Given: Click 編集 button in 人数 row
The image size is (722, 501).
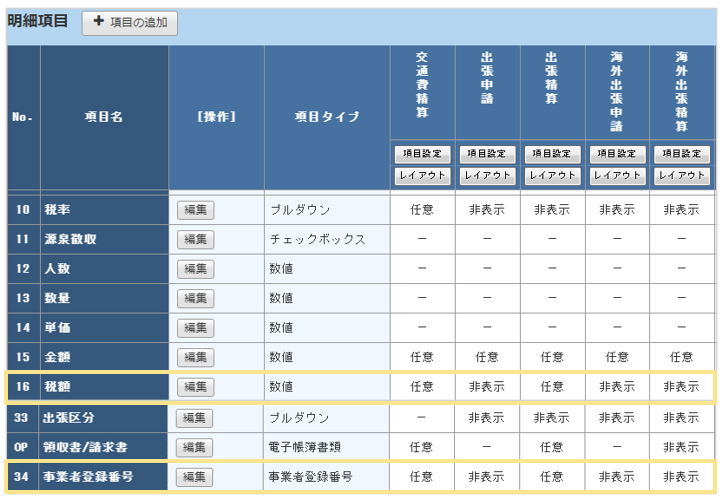Looking at the screenshot, I should point(195,269).
